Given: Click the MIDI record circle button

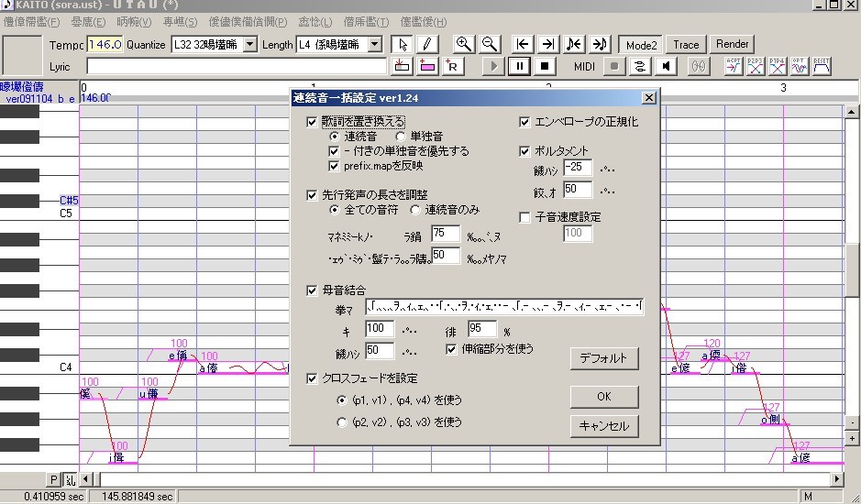Looking at the screenshot, I should click(x=614, y=66).
